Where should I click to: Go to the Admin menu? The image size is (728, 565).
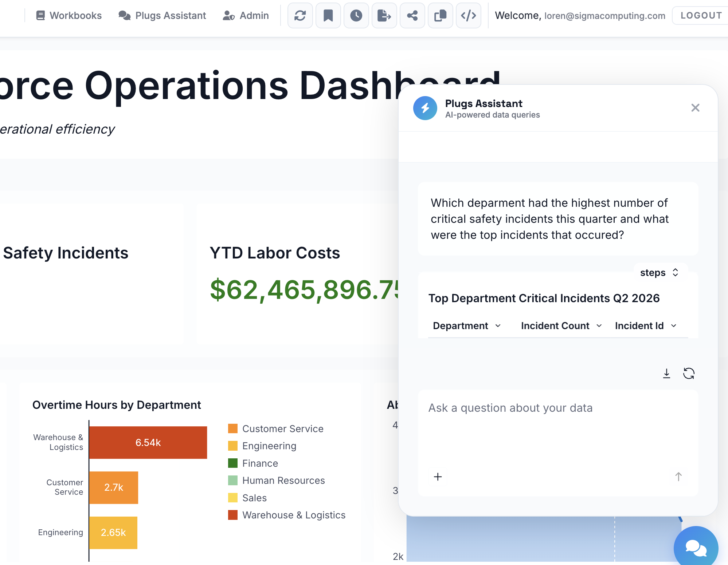pos(246,16)
